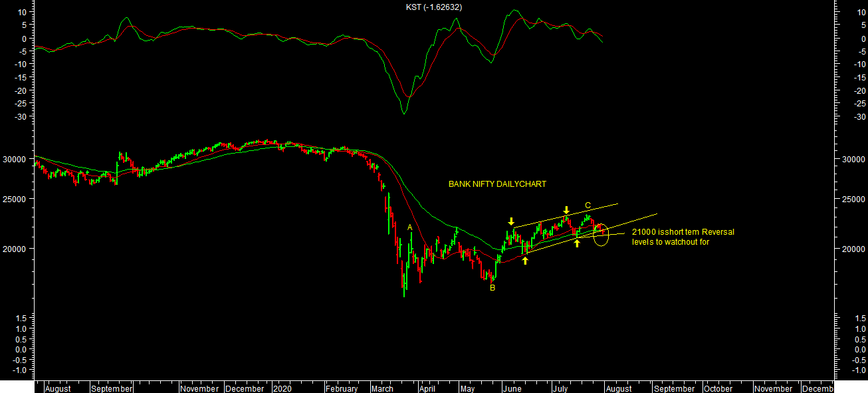The height and width of the screenshot is (393, 868).
Task: Select the yellow up arrow below late-July candles
Action: tap(577, 243)
